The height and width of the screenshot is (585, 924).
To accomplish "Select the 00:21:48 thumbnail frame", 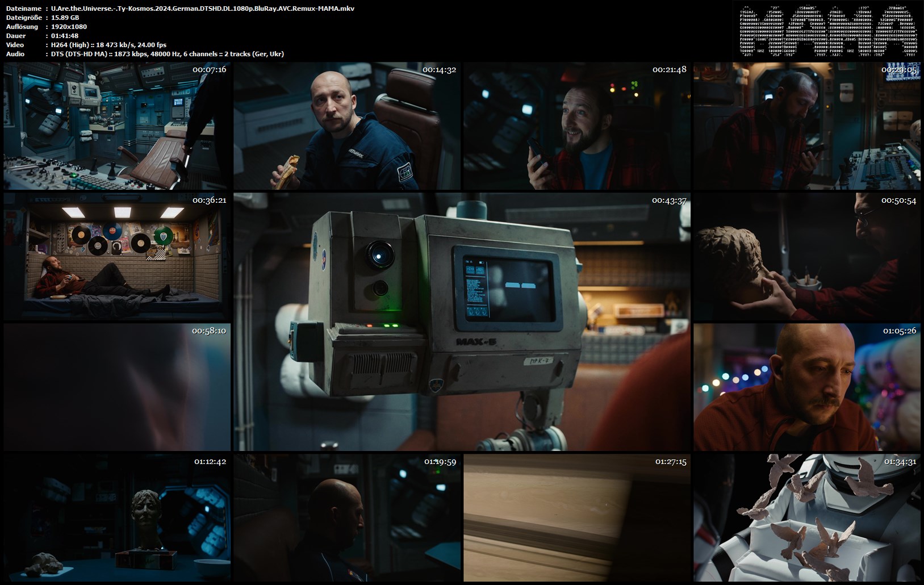I will pyautogui.click(x=577, y=126).
